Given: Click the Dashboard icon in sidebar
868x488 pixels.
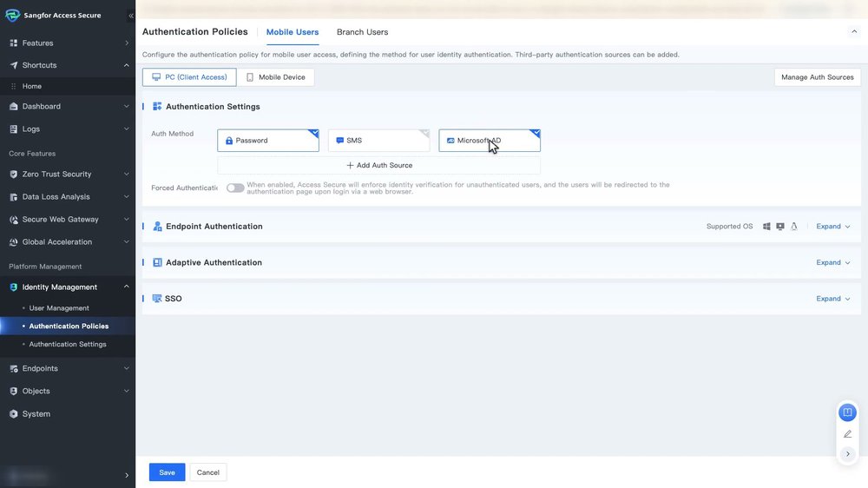Looking at the screenshot, I should 13,106.
